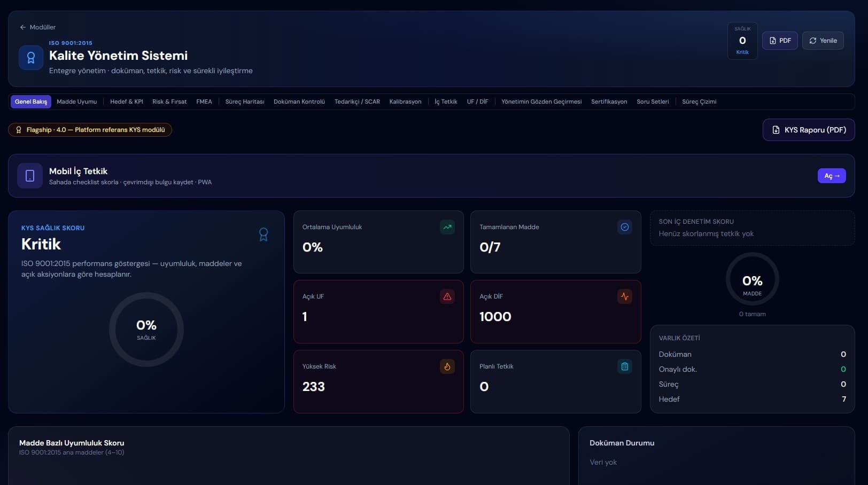Viewport: 868px width, 485px height.
Task: Open Mobil İç Tetkik with Aç button
Action: coord(832,176)
